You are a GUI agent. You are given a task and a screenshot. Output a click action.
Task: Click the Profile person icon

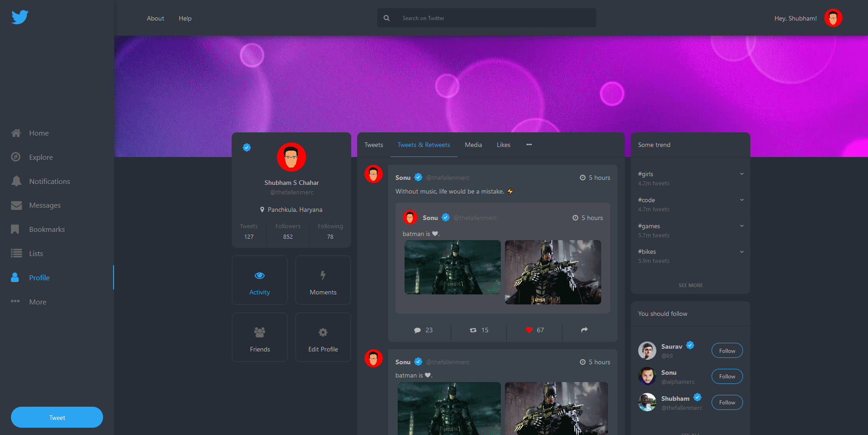[x=15, y=278]
